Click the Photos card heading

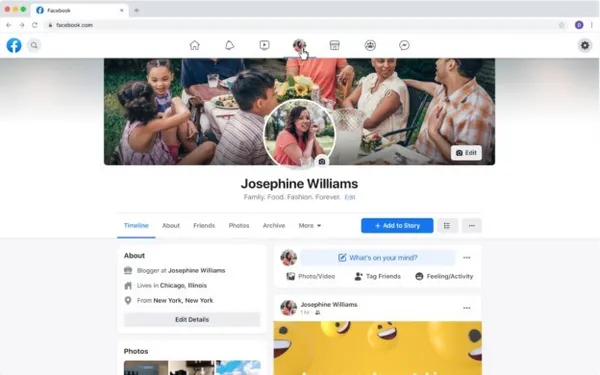pyautogui.click(x=136, y=351)
